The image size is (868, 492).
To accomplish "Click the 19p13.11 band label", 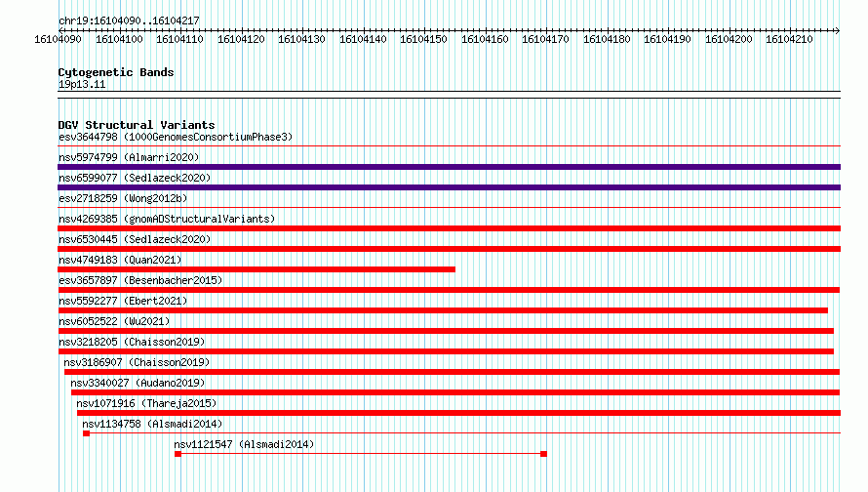I will tap(81, 84).
